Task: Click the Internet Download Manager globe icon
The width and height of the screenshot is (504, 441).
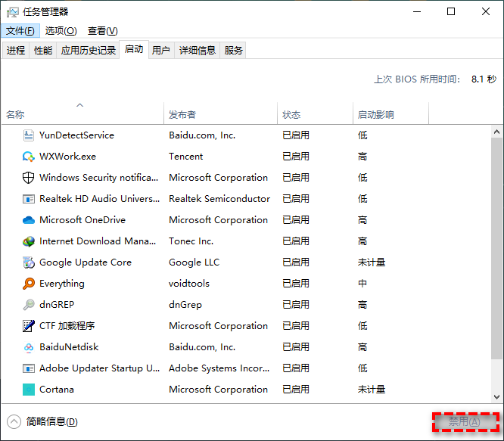Action: click(28, 241)
